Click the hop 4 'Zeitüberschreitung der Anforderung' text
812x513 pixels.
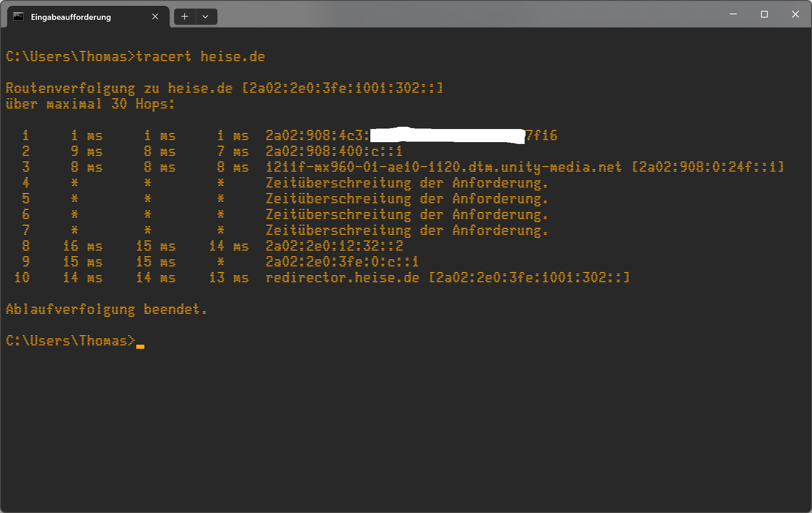[406, 183]
